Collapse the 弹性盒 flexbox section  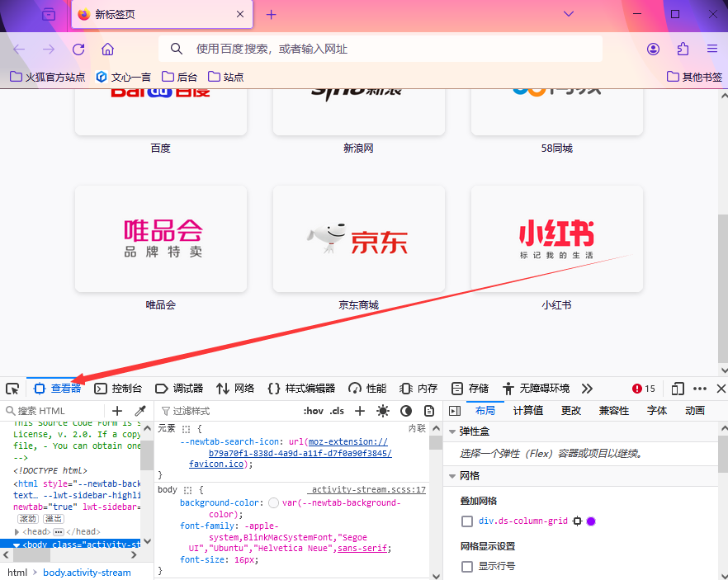[452, 432]
